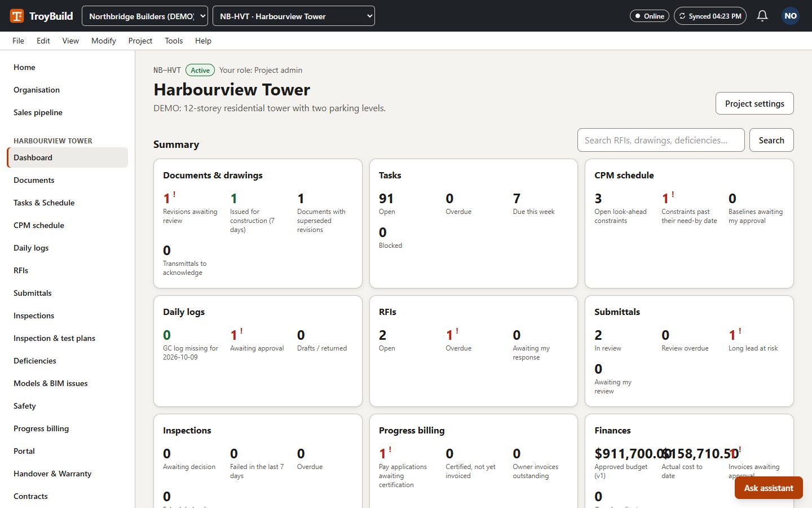
Task: Open Documents with superseded revisions count
Action: coord(325,212)
